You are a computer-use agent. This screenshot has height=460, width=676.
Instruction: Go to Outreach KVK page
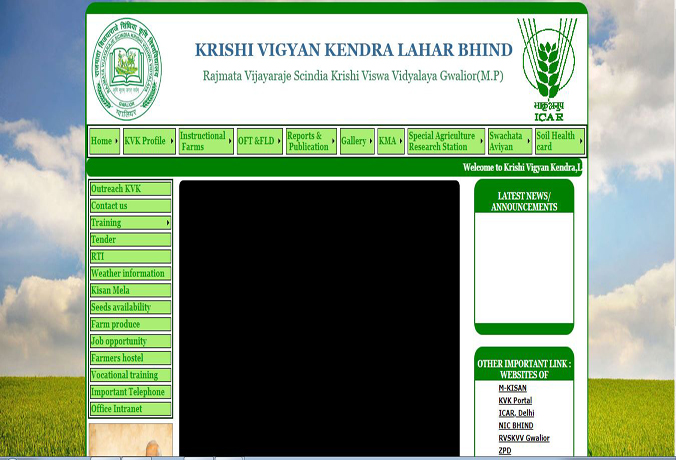pos(130,189)
